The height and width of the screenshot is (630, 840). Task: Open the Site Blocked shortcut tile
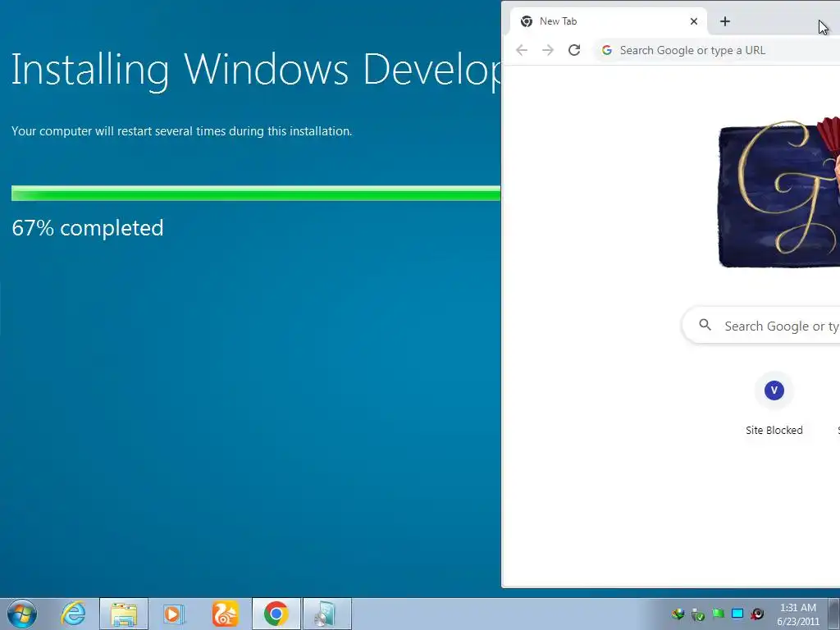(774, 403)
